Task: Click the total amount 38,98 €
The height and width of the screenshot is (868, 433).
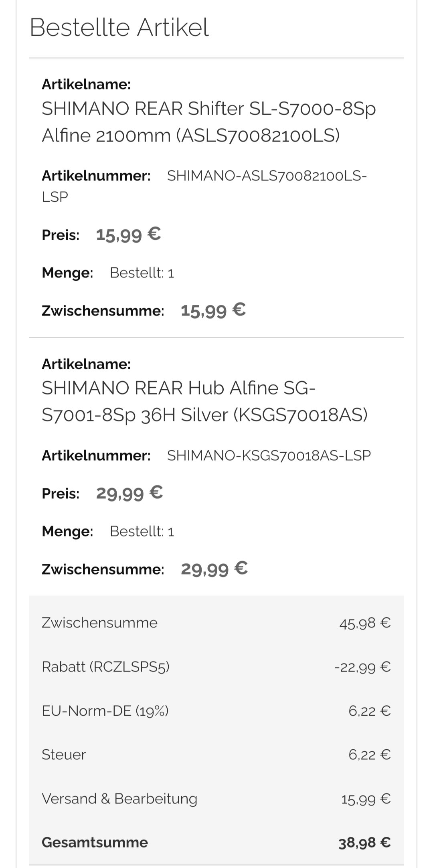Action: pos(364,843)
